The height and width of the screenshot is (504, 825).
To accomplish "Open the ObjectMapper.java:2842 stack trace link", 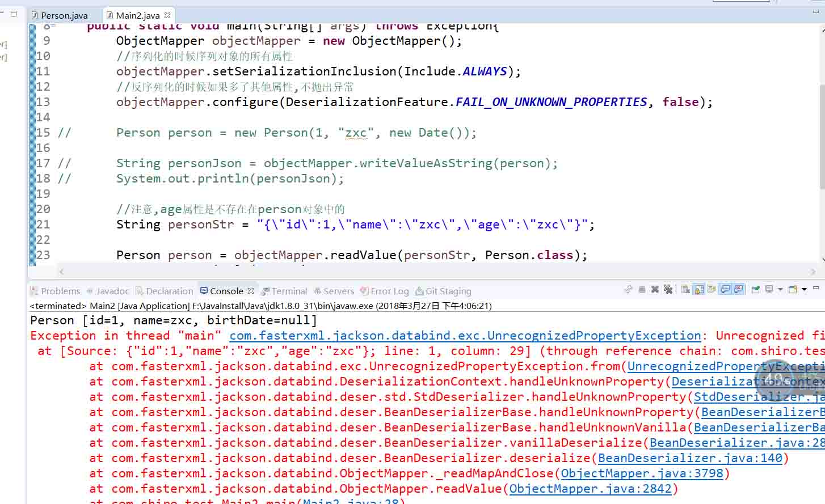I will click(x=590, y=489).
